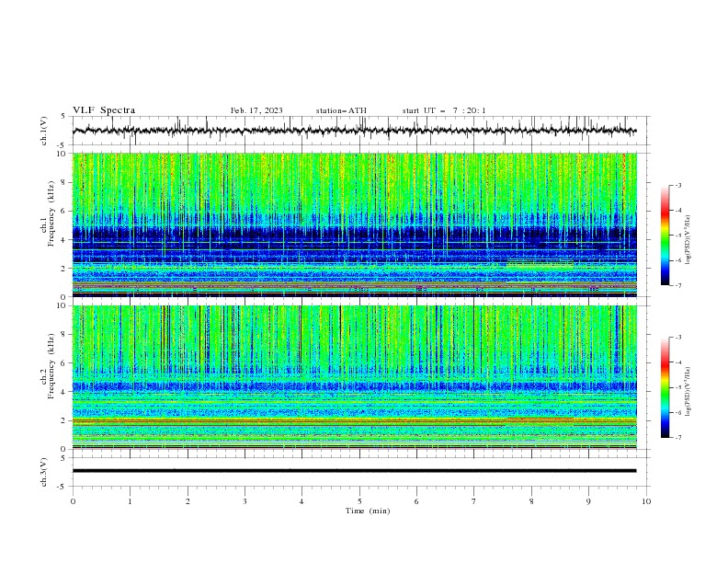Click the ch.1 voltage waveform trace
This screenshot has height=563, width=728.
point(354,131)
